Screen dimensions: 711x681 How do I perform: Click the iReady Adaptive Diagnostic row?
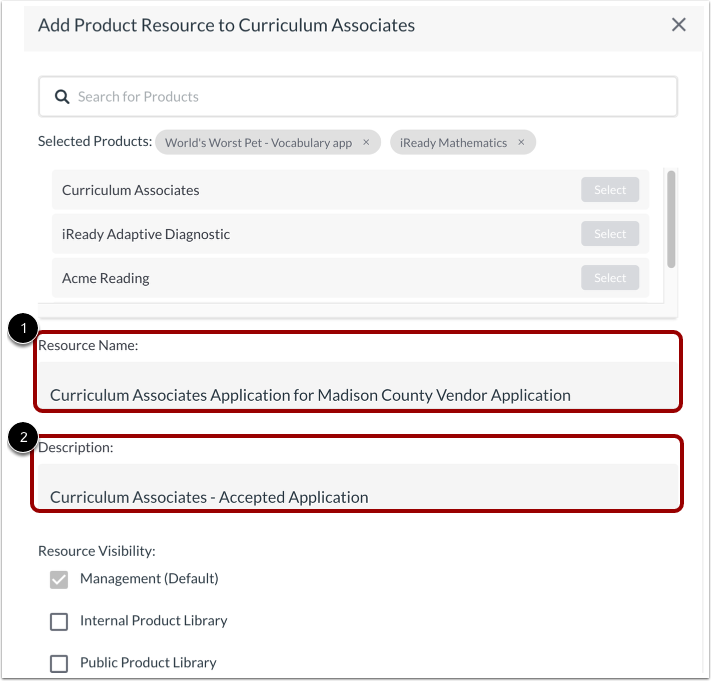tap(300, 234)
